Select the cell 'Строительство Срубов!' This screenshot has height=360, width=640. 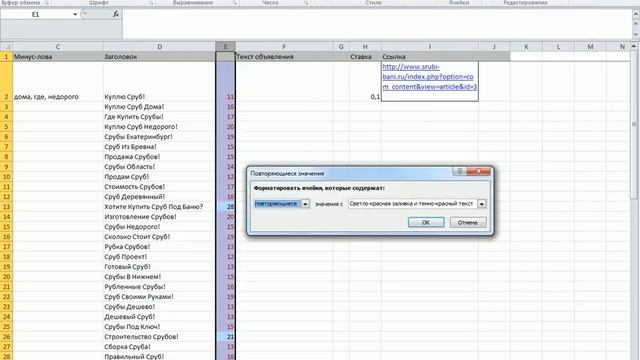tap(159, 337)
